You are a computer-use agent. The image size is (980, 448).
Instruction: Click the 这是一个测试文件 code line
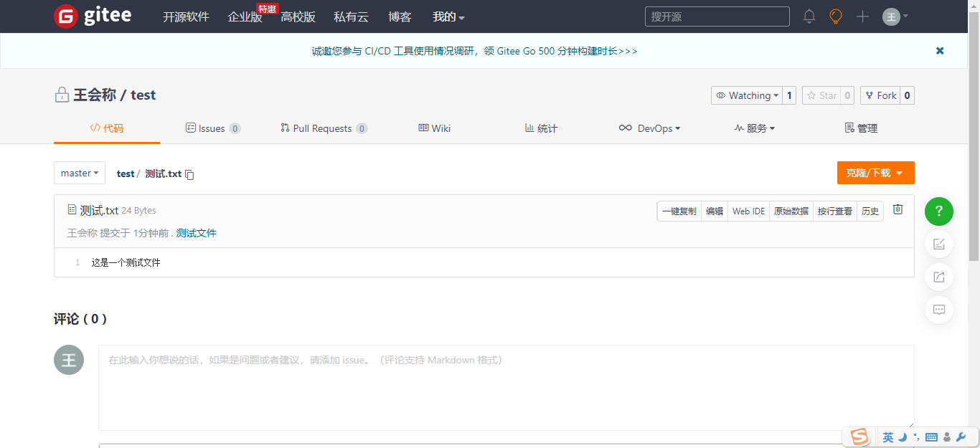126,262
